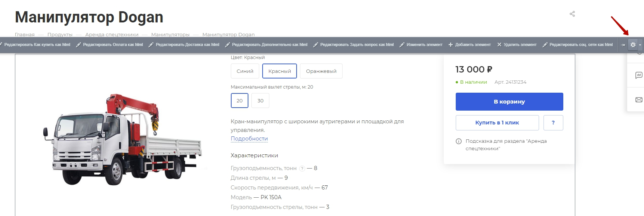Click the question mark button
The height and width of the screenshot is (216, 644).
pos(553,123)
